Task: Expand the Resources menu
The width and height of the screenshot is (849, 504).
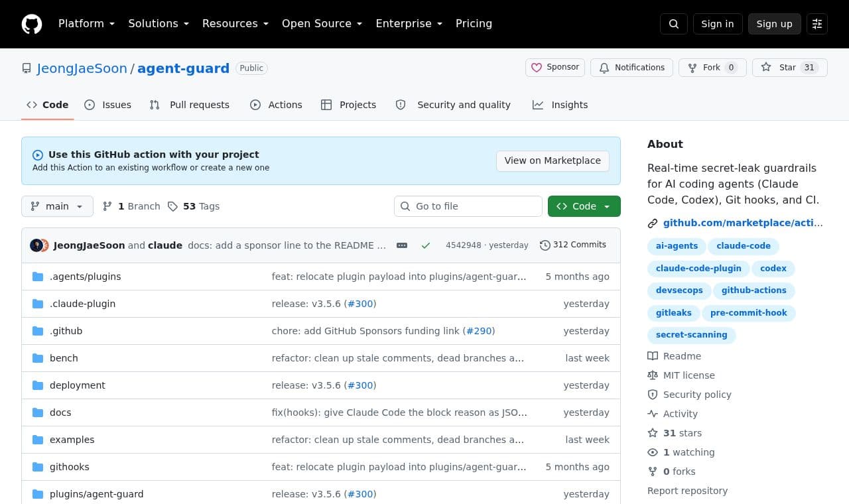Action: (x=235, y=24)
